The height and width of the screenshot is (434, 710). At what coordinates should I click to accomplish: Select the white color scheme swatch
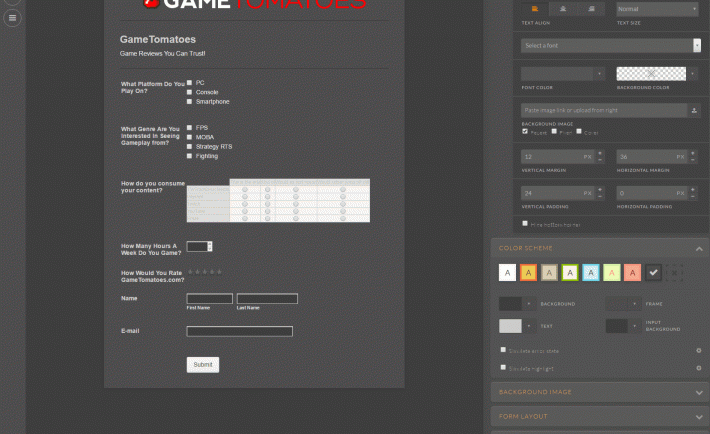click(507, 273)
